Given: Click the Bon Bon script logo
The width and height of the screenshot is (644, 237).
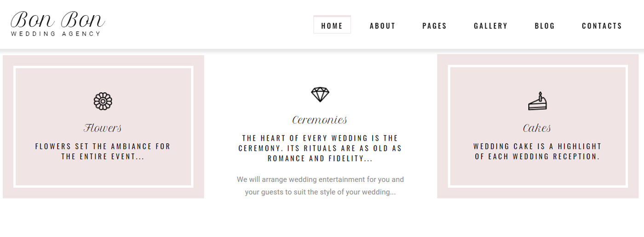Looking at the screenshot, I should (x=57, y=20).
